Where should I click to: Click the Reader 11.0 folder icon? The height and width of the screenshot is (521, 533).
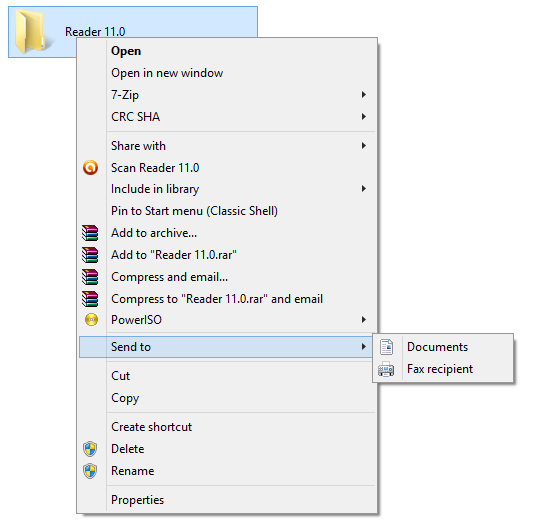[33, 31]
